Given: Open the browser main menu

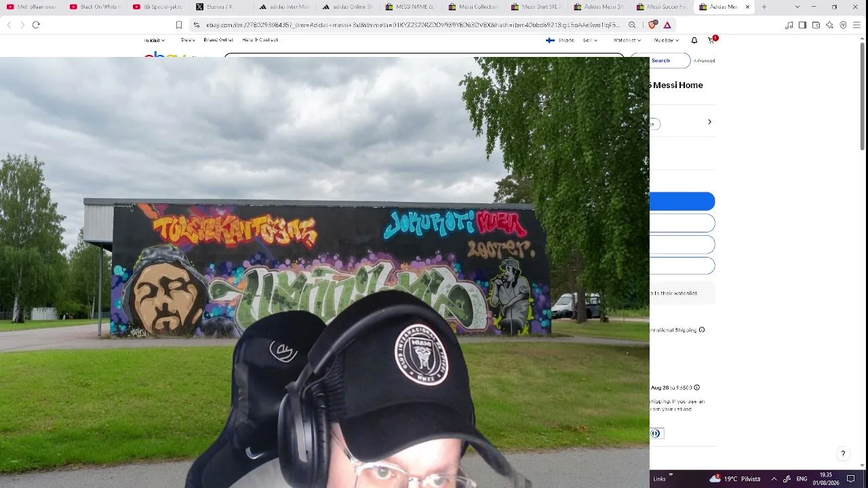Looking at the screenshot, I should point(856,25).
